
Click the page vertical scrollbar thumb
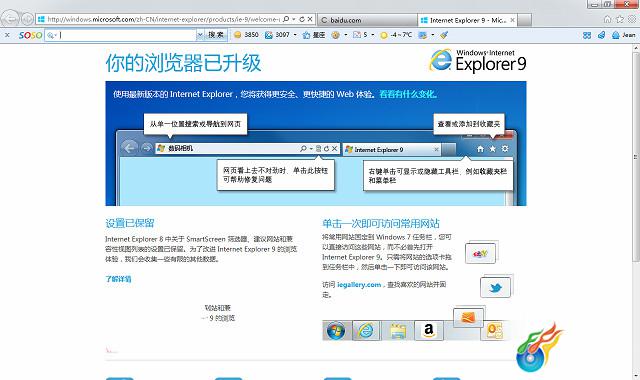click(636, 156)
